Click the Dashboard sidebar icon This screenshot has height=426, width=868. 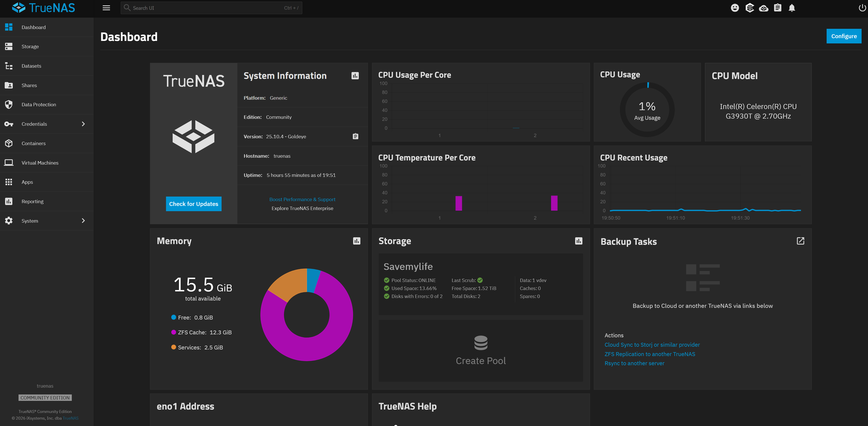tap(9, 27)
